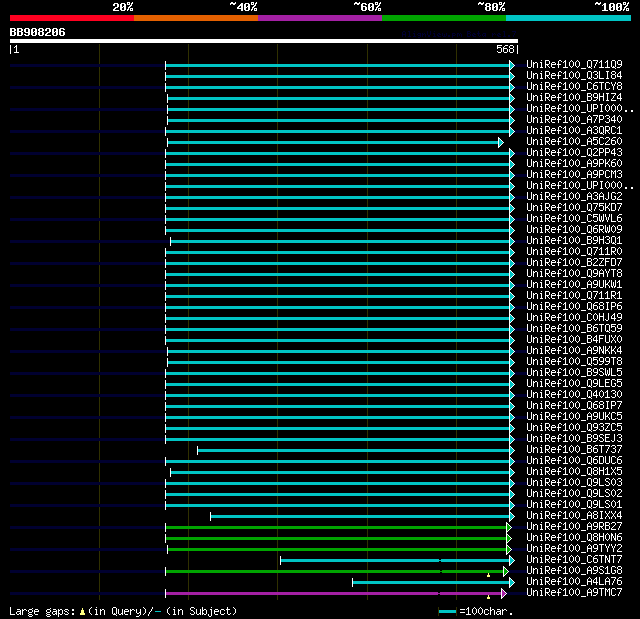
Task: Open hit UniRef100_Q6RW09
Action: point(574,230)
